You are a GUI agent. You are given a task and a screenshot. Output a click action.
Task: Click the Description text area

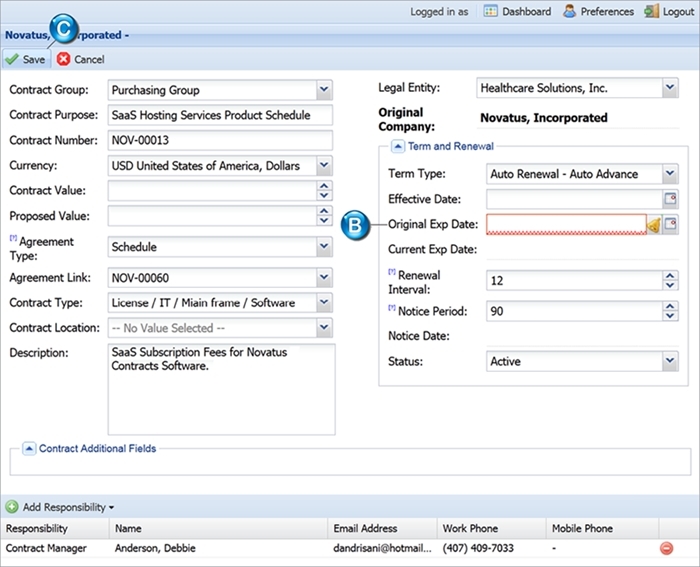[221, 389]
